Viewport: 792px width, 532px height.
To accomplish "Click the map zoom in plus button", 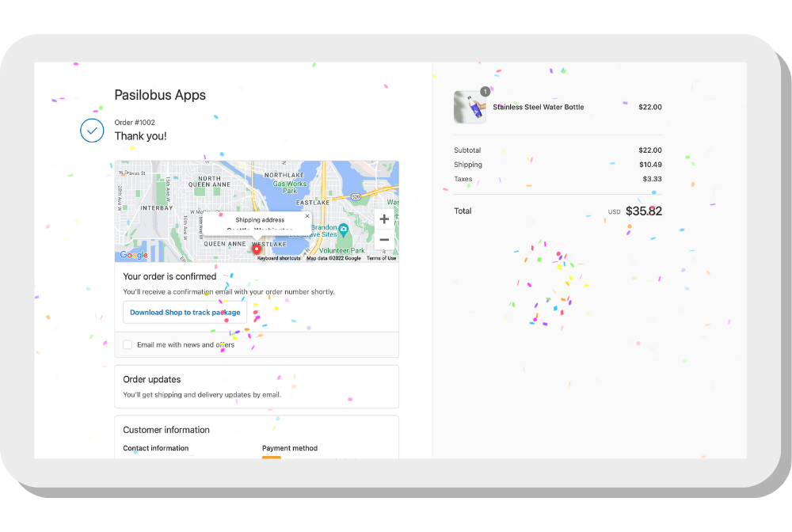I will 384,219.
